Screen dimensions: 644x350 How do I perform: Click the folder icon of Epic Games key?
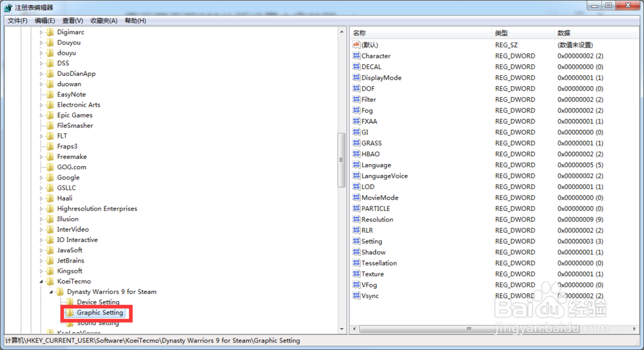pyautogui.click(x=50, y=115)
